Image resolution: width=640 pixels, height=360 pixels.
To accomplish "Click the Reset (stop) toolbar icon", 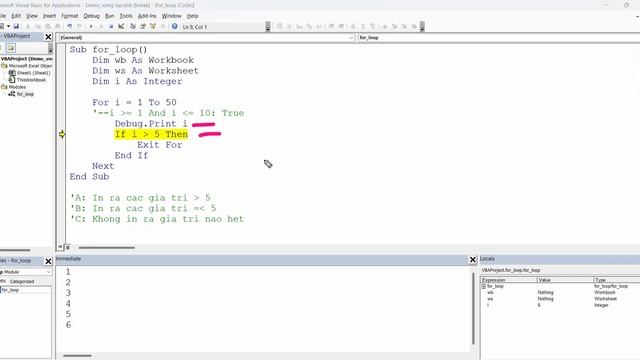I will [111, 27].
